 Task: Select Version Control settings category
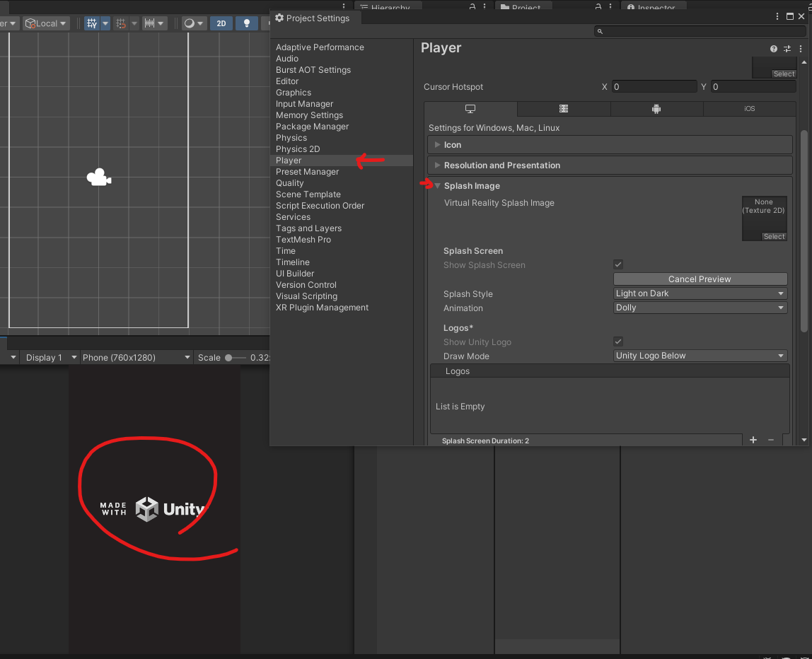point(306,285)
